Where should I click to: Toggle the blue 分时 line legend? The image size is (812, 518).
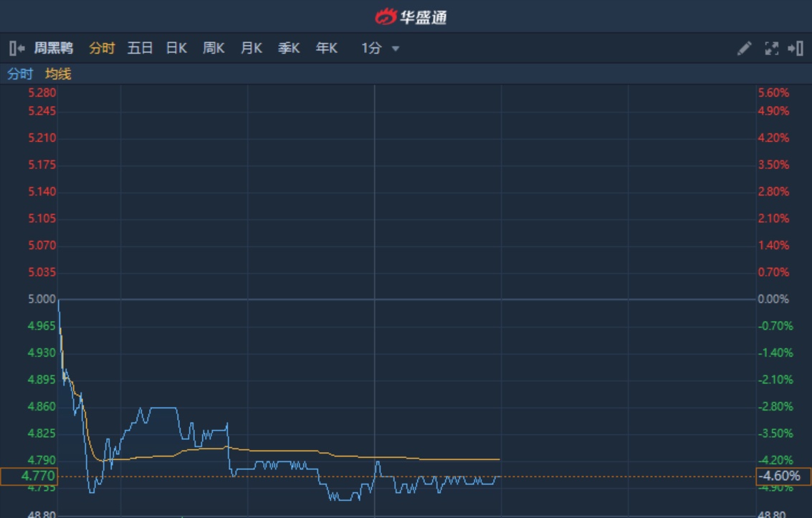tap(20, 74)
